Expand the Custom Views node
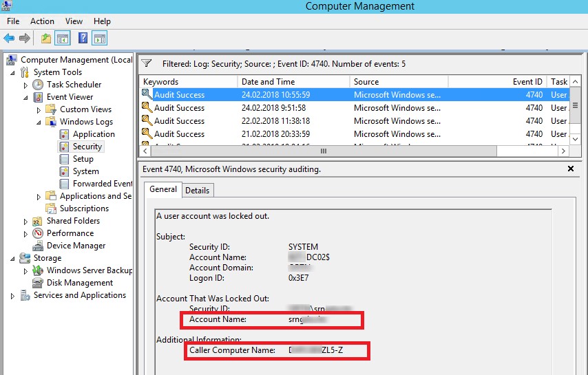The height and width of the screenshot is (375, 588). pos(39,109)
